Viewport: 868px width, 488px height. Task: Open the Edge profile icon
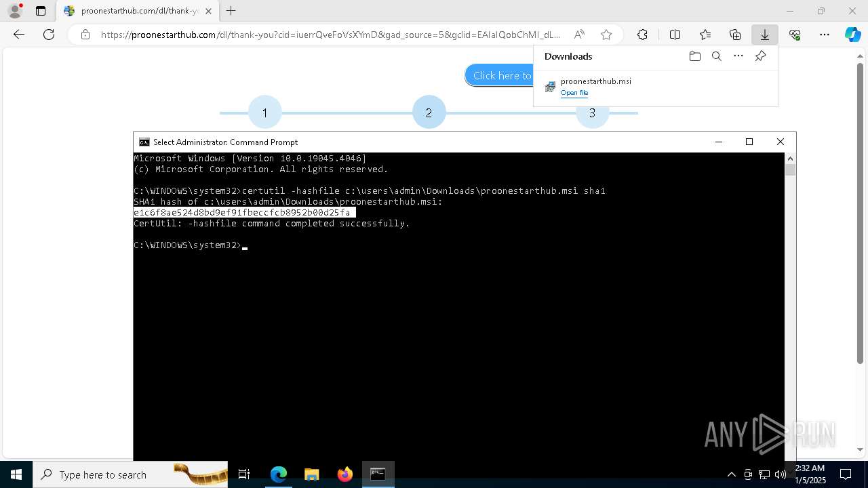point(15,11)
